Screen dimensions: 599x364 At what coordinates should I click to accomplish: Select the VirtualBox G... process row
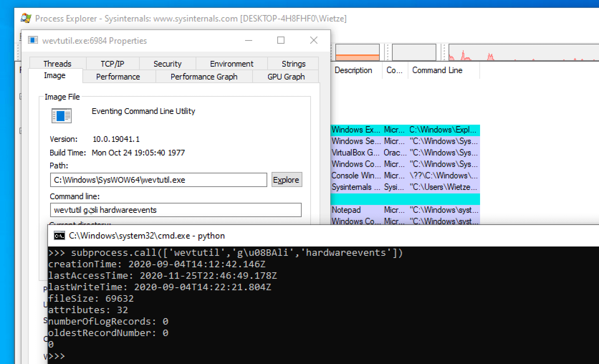click(405, 153)
